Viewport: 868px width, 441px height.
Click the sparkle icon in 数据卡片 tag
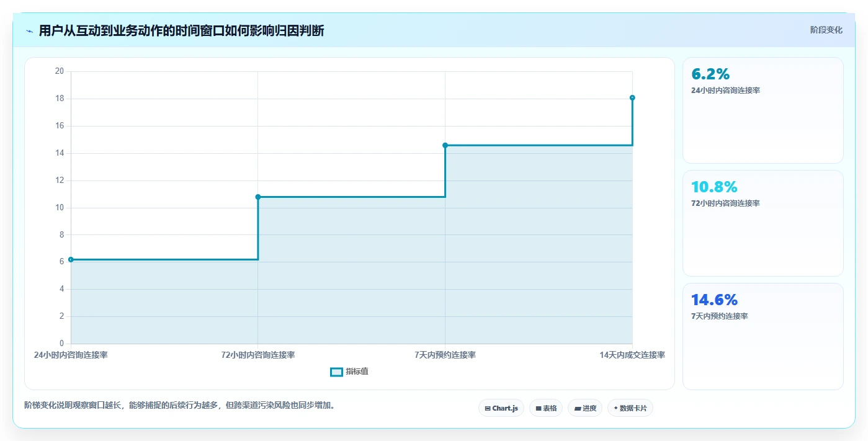click(x=615, y=408)
